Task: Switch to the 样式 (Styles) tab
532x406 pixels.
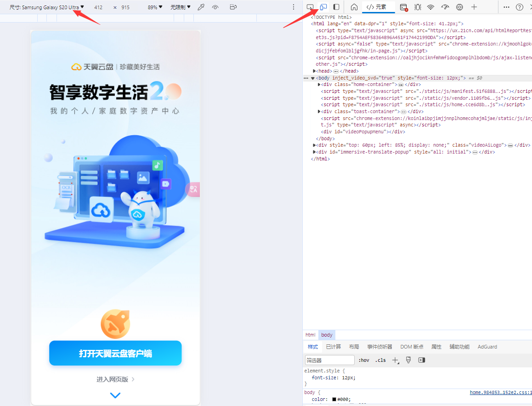Action: coord(313,347)
